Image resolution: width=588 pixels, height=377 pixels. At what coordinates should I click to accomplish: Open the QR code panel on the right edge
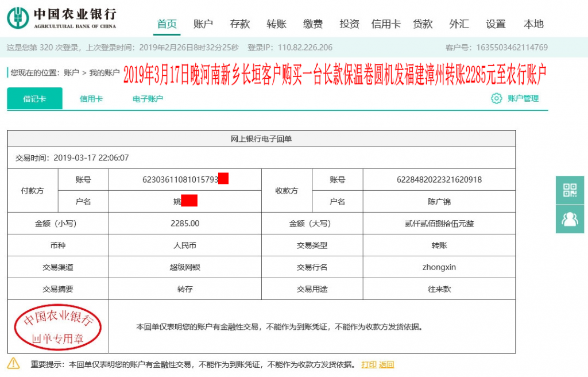(569, 190)
